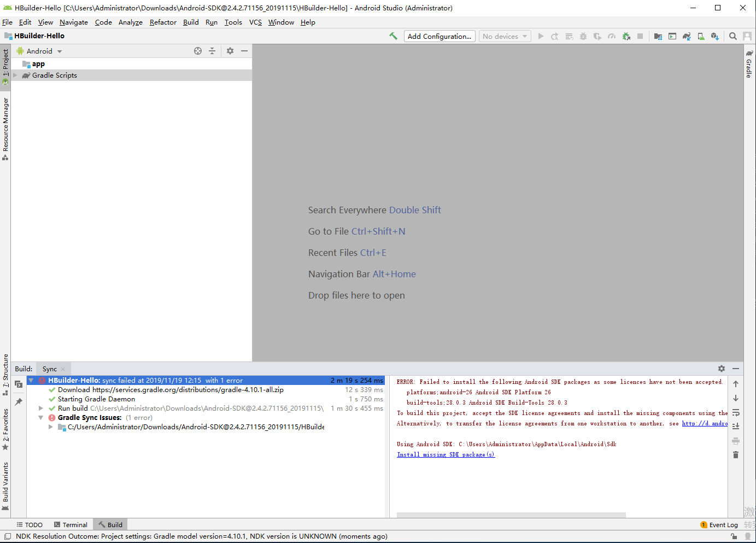The width and height of the screenshot is (756, 543).
Task: Open the AVD Manager icon
Action: 701,36
